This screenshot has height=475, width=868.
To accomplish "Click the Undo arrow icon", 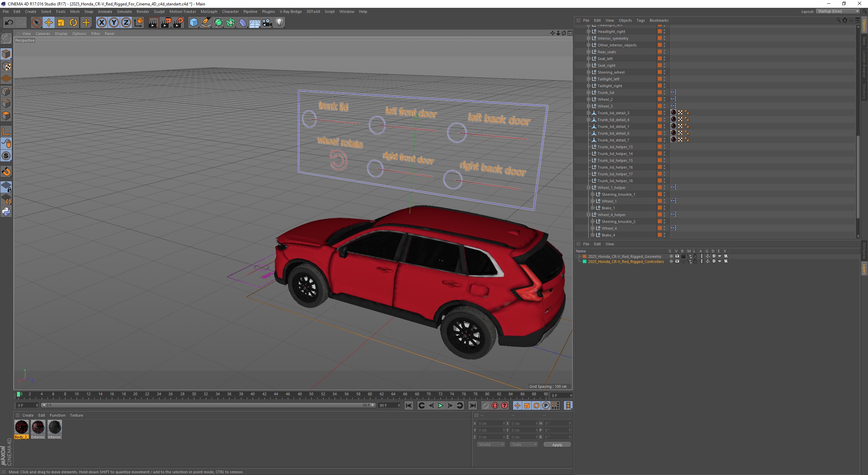I will pyautogui.click(x=9, y=23).
